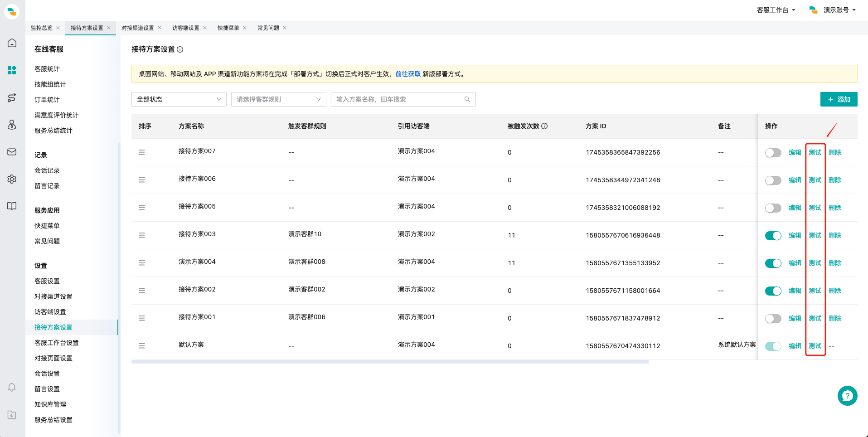Image resolution: width=868 pixels, height=437 pixels.
Task: Switch to the 常见问题 tab
Action: click(x=268, y=28)
